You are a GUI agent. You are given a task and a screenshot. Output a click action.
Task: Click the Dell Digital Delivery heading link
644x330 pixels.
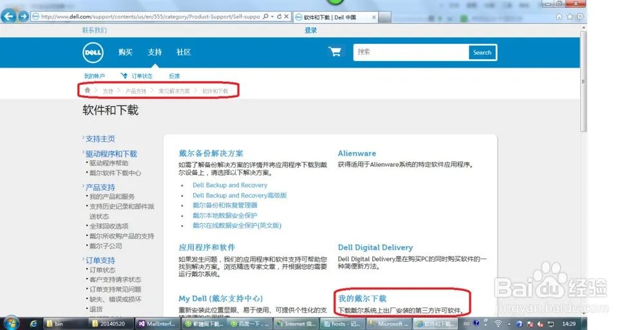click(x=375, y=247)
